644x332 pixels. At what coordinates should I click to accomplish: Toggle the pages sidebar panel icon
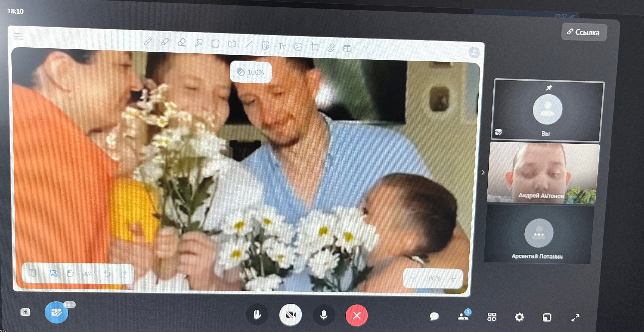pos(33,273)
